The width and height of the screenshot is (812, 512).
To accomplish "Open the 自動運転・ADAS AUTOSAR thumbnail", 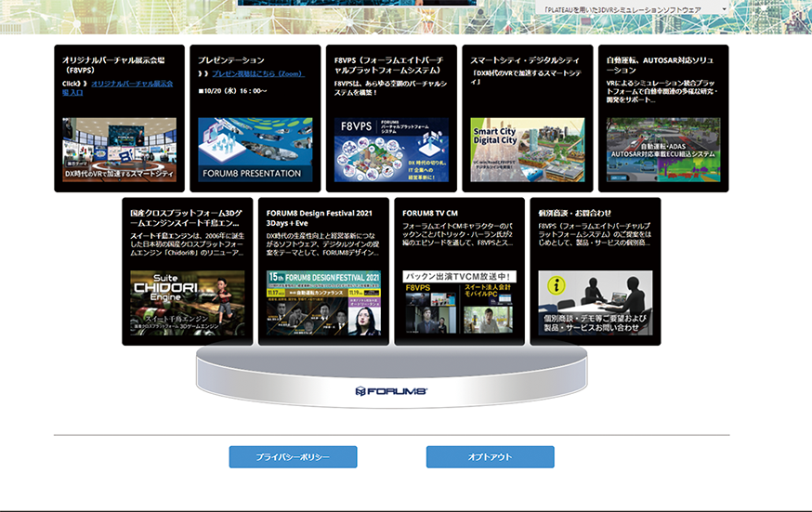I will click(x=663, y=150).
